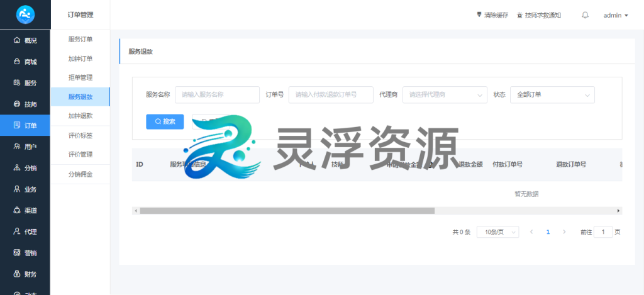
Task: Select the 订单 orders section
Action: click(25, 125)
